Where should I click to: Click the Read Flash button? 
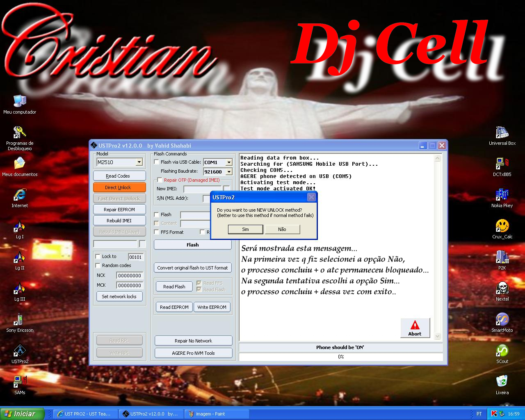tap(174, 287)
